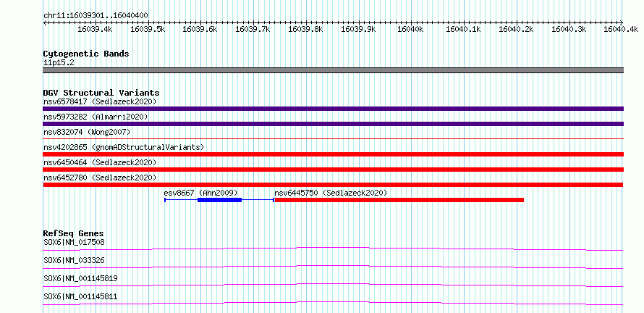
Task: Click the 16039.5k ruler tick label
Action: pos(148,29)
